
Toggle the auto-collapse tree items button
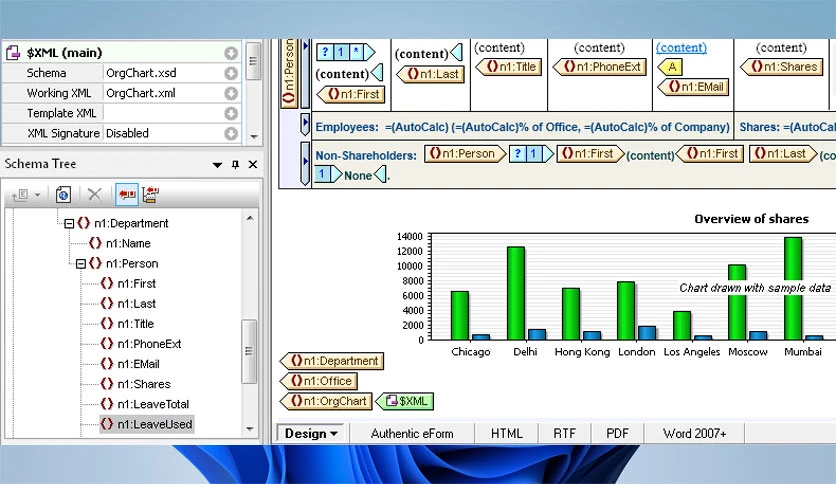150,195
